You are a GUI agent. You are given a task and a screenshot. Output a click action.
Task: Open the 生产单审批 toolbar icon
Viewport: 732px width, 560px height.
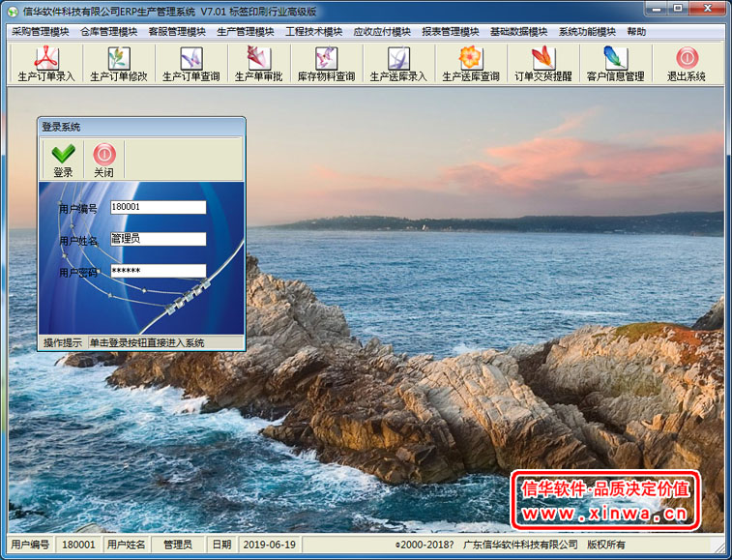coord(258,64)
